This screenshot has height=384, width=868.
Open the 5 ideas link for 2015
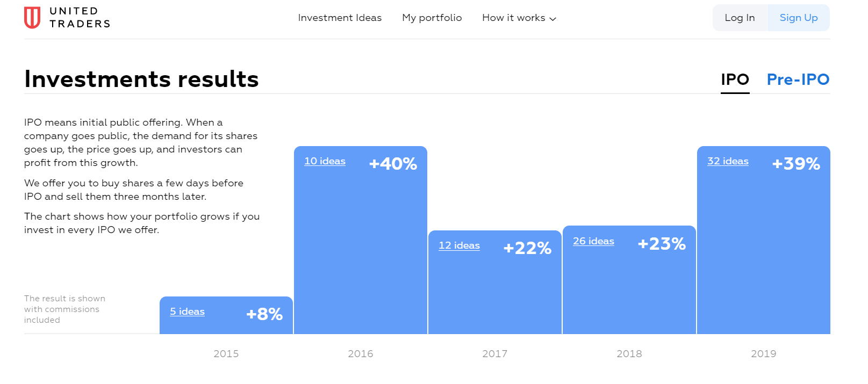tap(186, 311)
